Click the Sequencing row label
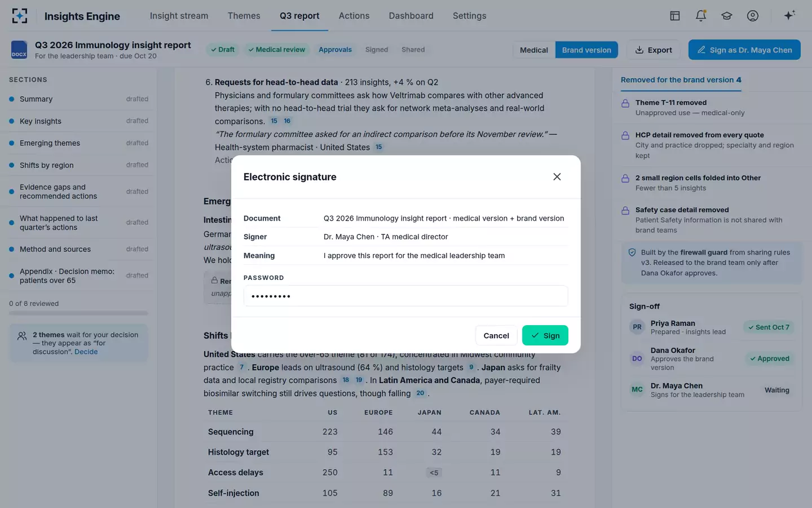Viewport: 812px width, 508px height. [231, 432]
